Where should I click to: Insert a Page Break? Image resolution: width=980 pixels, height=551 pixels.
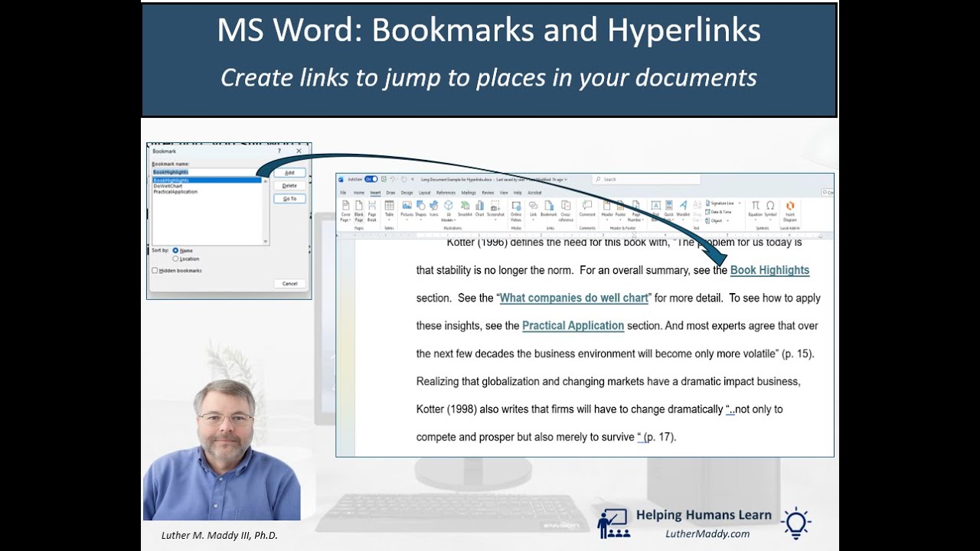(372, 210)
